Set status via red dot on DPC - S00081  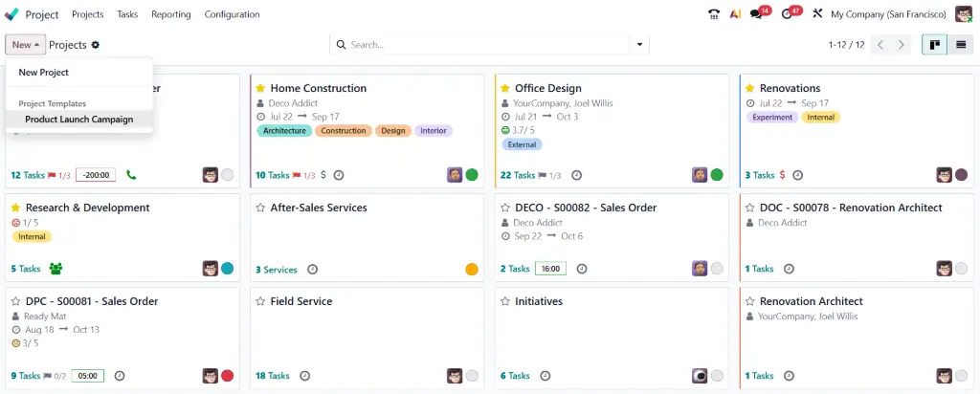tap(228, 376)
